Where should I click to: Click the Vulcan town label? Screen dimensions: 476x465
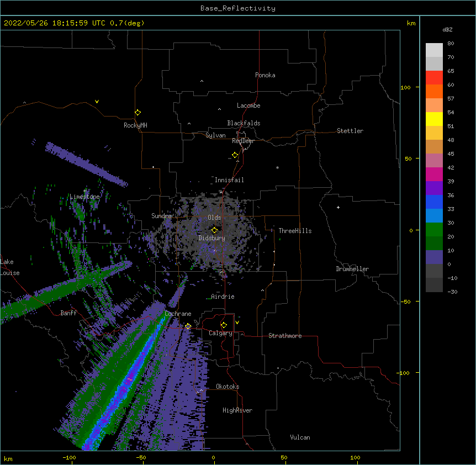(300, 437)
